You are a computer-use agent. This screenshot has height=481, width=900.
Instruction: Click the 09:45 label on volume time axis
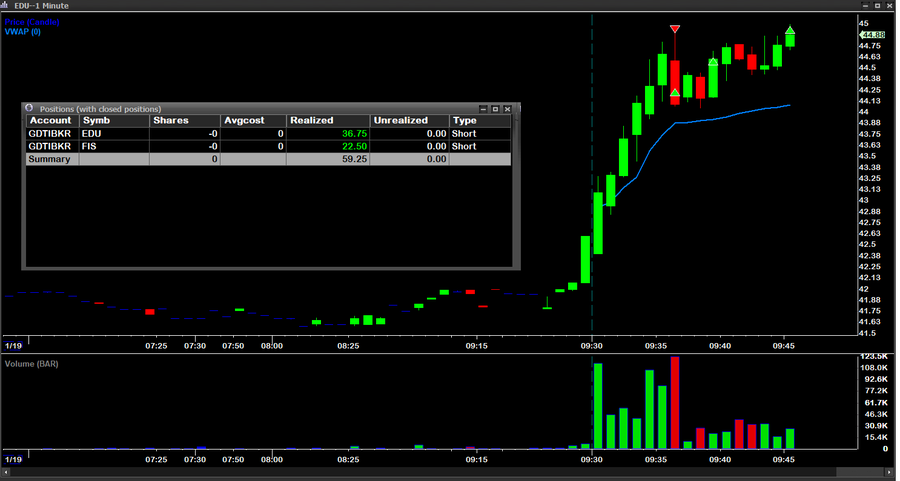(783, 460)
